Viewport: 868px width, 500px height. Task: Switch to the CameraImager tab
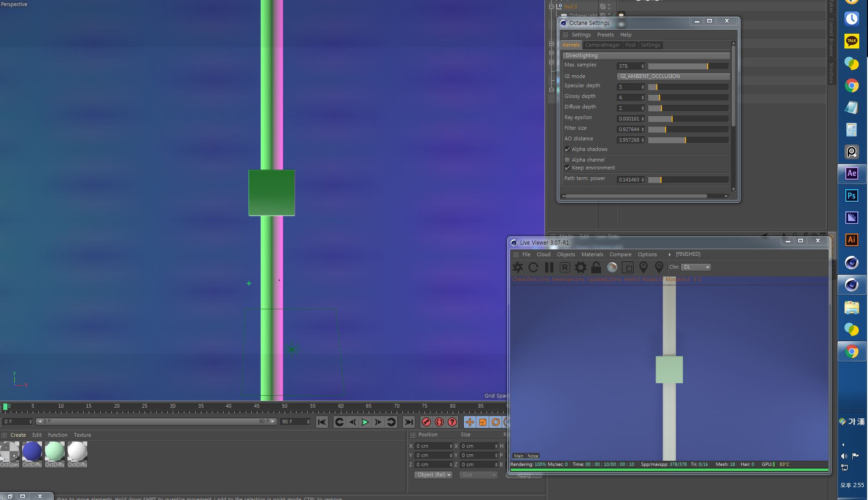point(602,45)
